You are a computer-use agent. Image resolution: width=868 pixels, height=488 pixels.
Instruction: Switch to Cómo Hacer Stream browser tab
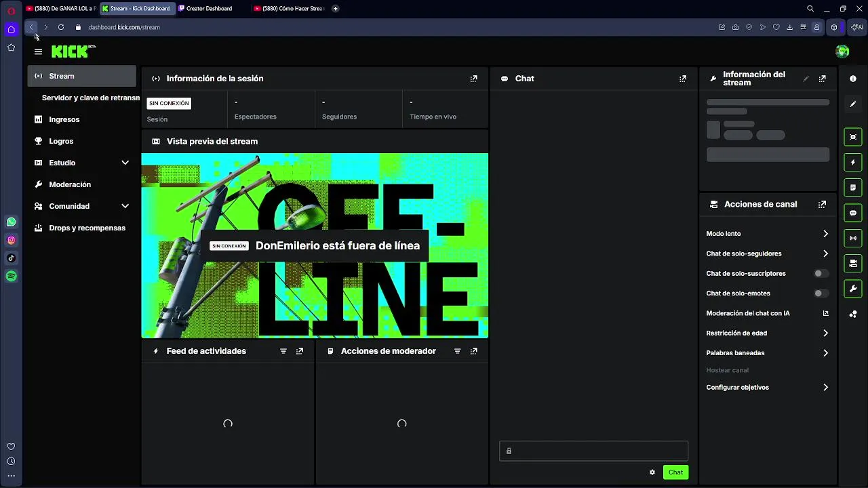(289, 9)
